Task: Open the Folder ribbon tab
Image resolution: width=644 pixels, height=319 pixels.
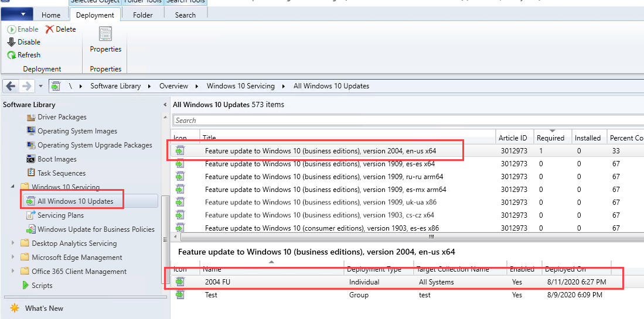Action: coord(142,15)
